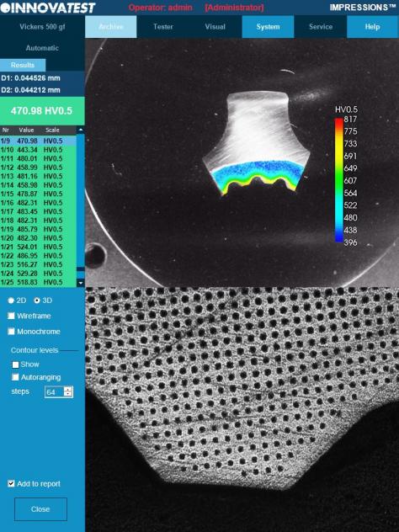The height and width of the screenshot is (532, 399).
Task: Click the HV0.5 color scale bar
Action: coord(339,180)
